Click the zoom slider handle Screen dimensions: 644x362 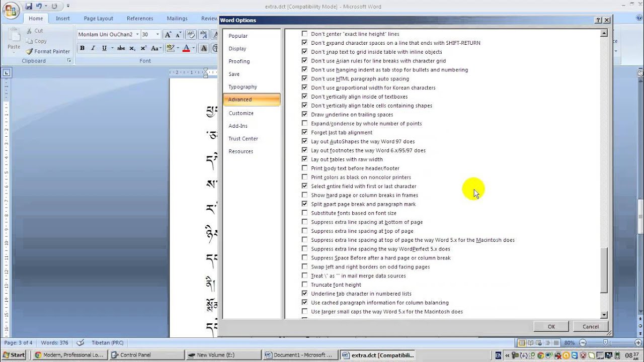point(605,342)
